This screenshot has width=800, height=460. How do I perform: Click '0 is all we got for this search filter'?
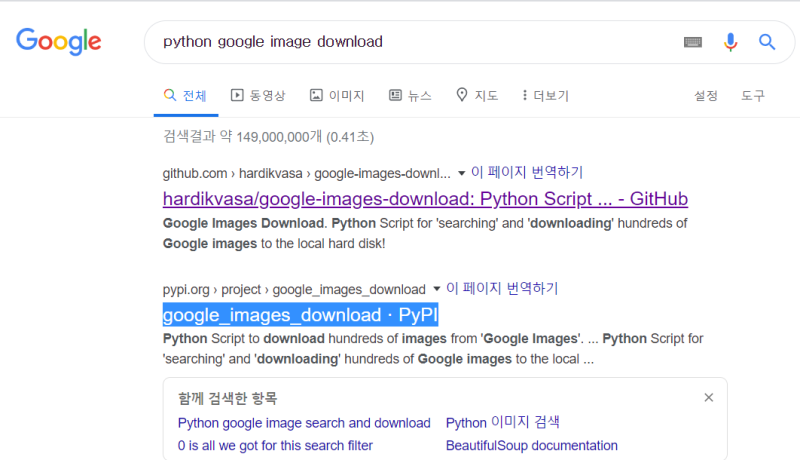point(276,445)
